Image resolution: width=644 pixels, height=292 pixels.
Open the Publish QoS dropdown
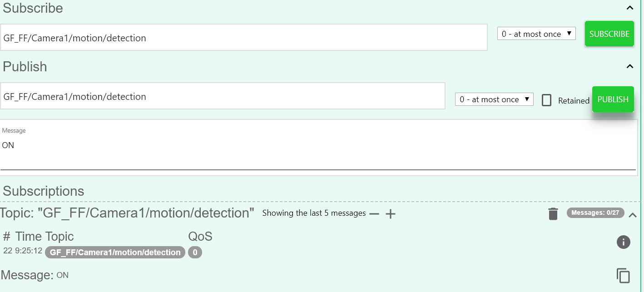(x=494, y=99)
